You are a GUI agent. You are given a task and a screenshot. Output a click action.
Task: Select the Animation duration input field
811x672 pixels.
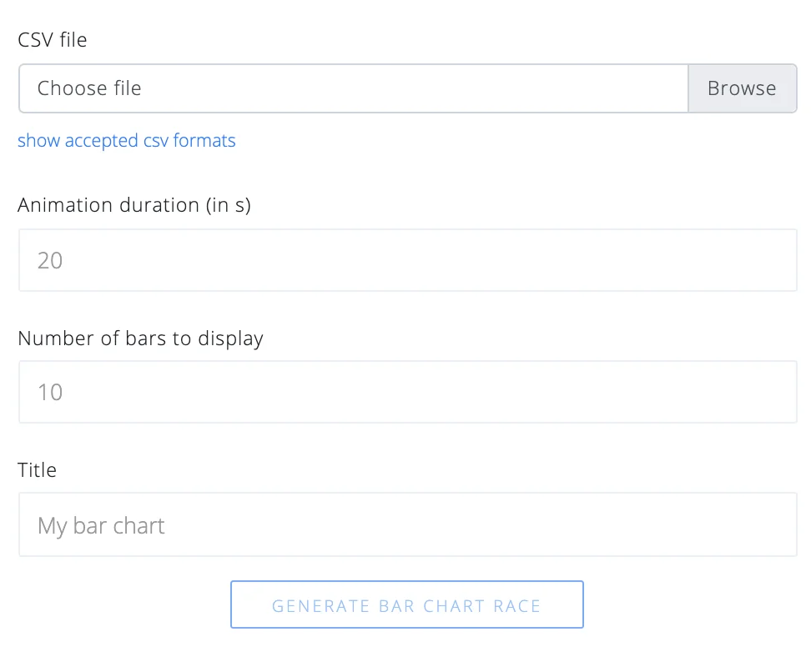pos(407,259)
